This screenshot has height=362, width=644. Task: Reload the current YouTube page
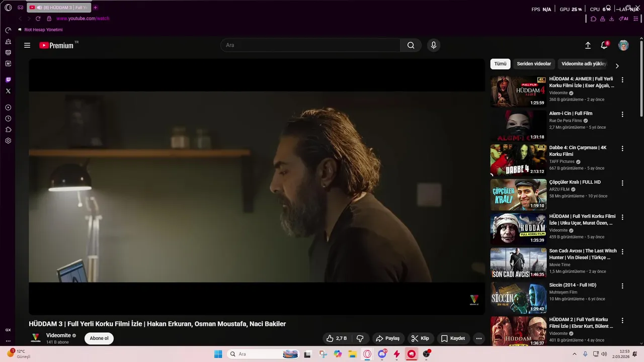pyautogui.click(x=38, y=19)
